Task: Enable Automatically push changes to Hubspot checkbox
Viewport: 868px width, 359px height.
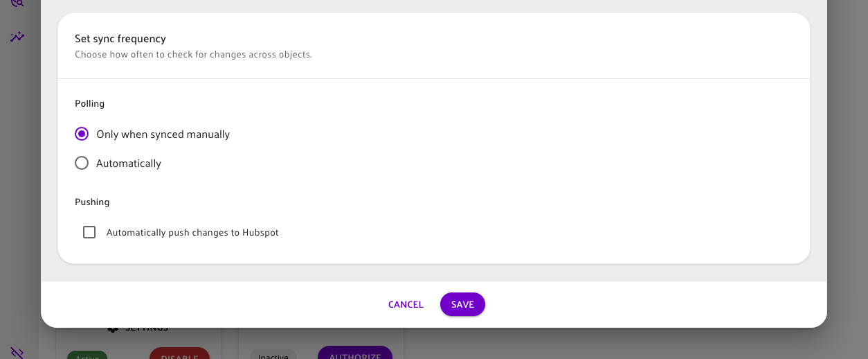Action: coord(89,232)
